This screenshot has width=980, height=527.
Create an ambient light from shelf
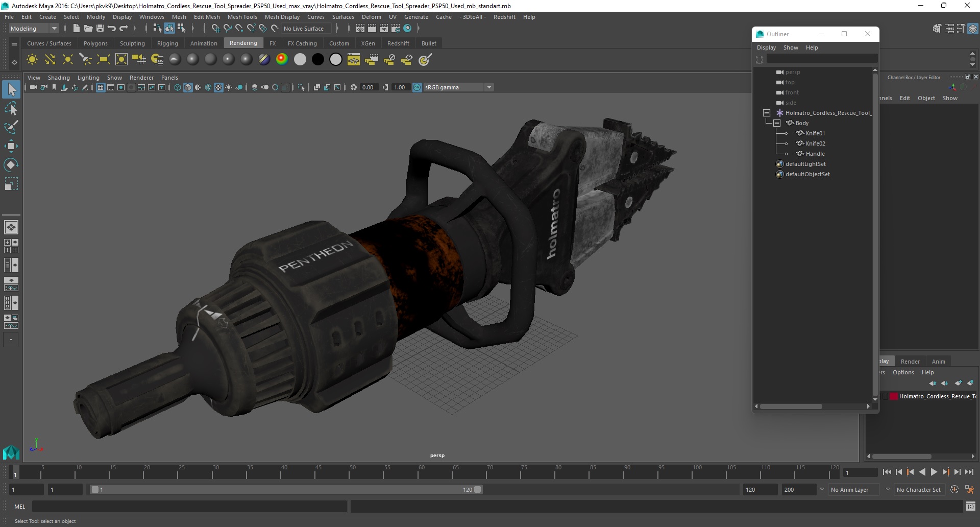click(32, 60)
